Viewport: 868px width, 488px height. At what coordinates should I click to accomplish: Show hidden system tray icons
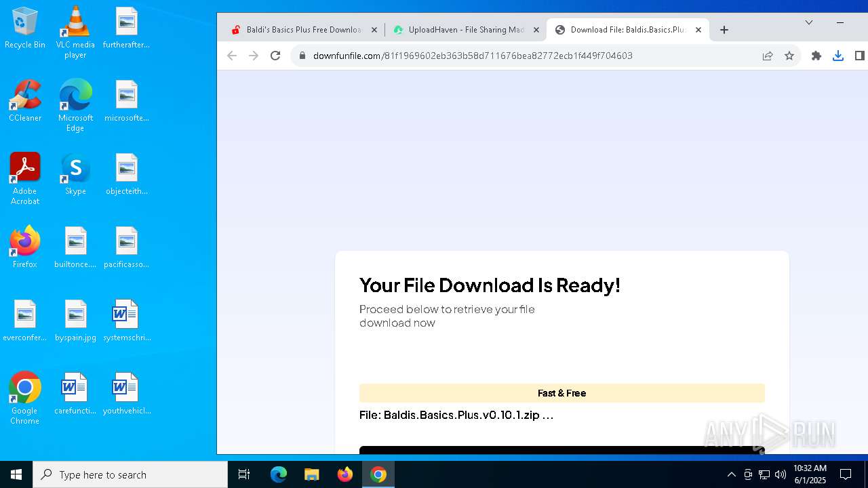(x=731, y=474)
